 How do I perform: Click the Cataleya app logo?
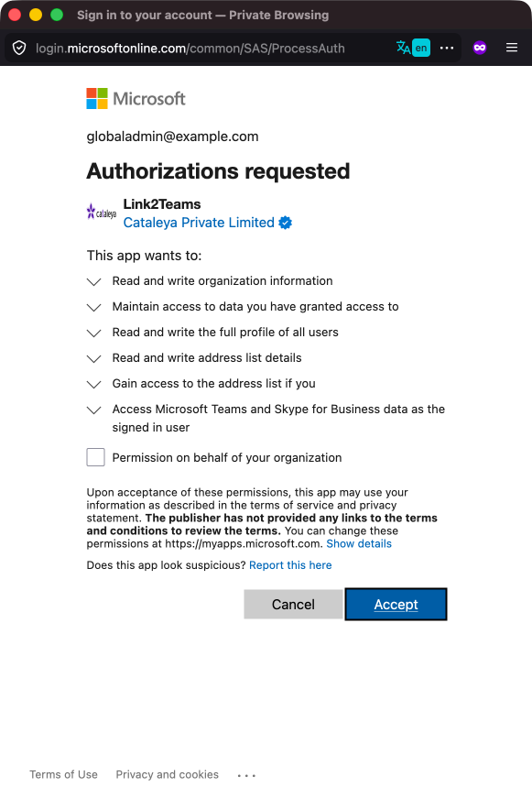pos(102,213)
